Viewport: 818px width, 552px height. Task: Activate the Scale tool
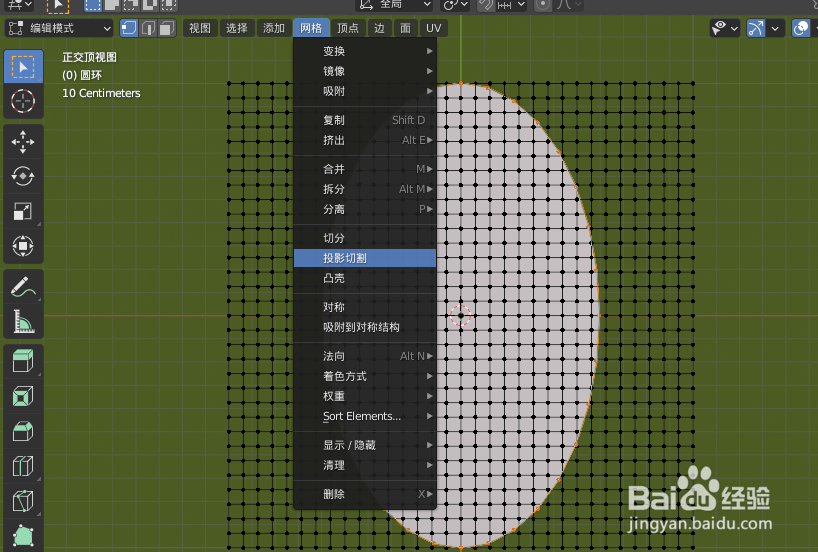pos(23,211)
